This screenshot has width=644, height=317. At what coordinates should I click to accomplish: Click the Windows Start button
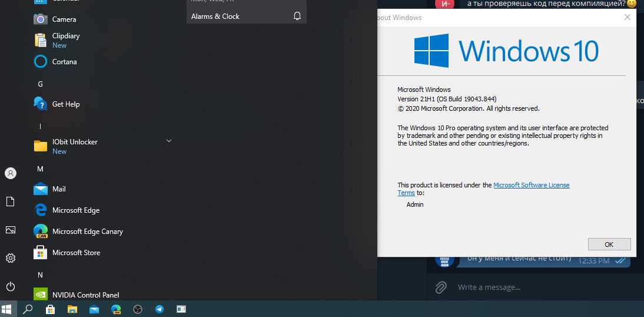click(6, 309)
